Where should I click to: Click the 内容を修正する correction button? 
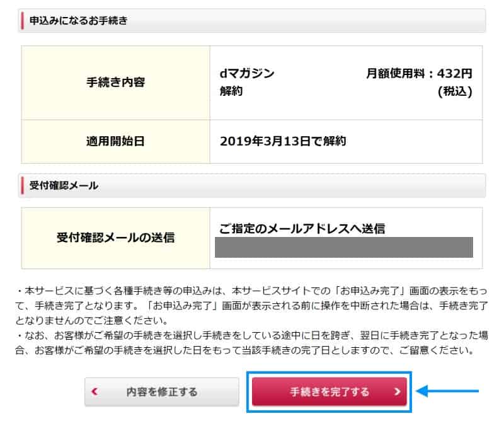[x=161, y=391]
